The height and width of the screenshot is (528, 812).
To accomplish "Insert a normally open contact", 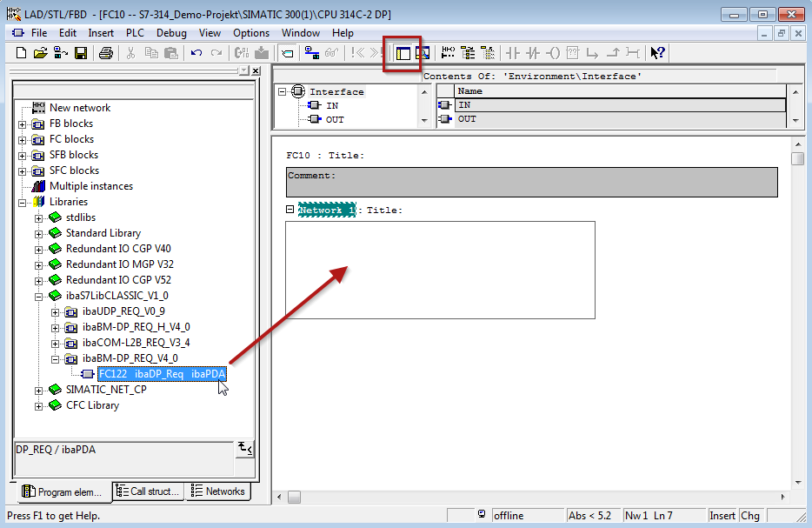I will click(512, 53).
